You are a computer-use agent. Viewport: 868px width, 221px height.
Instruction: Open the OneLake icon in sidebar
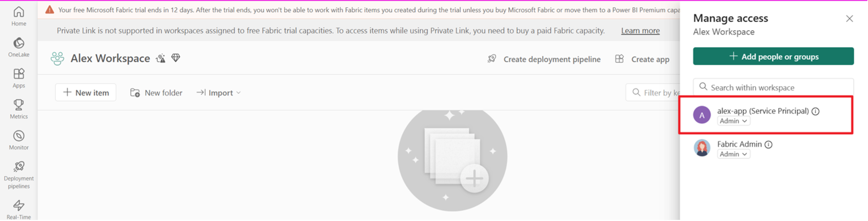point(19,43)
